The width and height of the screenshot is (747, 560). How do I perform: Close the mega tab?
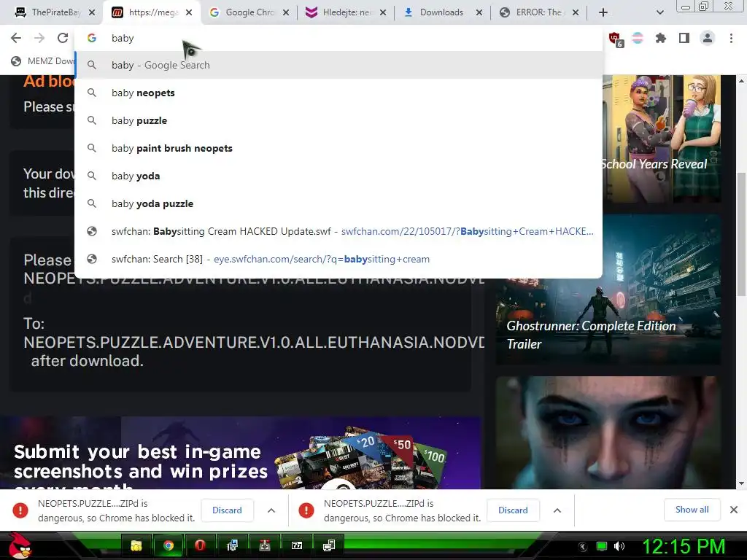(189, 12)
